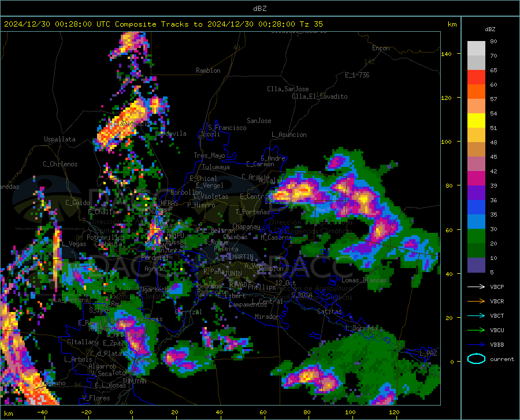Image resolution: width=520 pixels, height=420 pixels.
Task: Click the yellow 51–54 dBZ color swatch
Action: coord(476,121)
